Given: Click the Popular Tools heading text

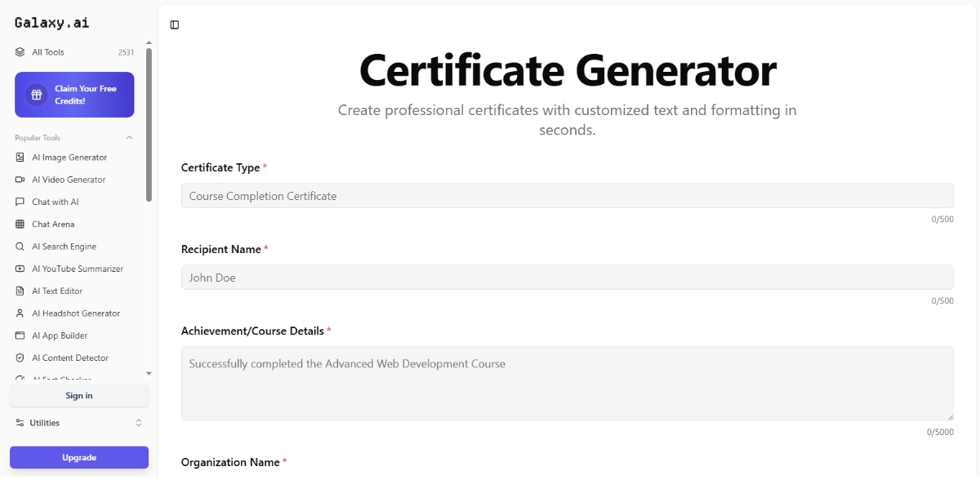Looking at the screenshot, I should [x=38, y=138].
